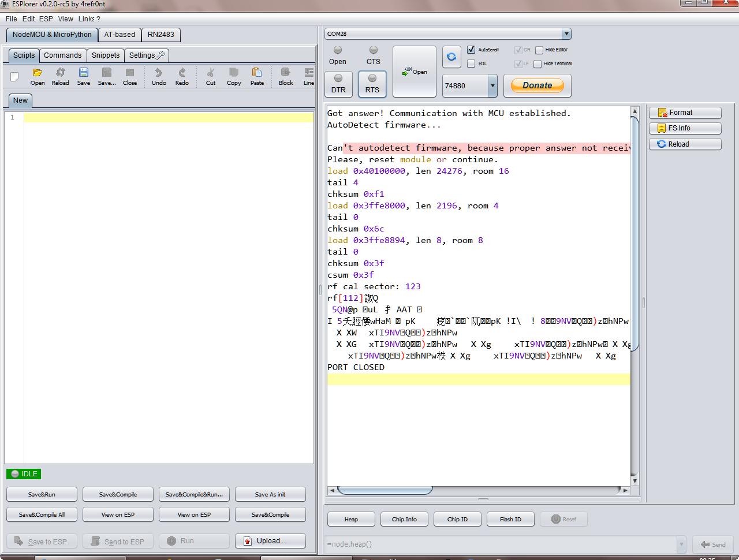
Task: Open the ESP menu
Action: point(46,19)
